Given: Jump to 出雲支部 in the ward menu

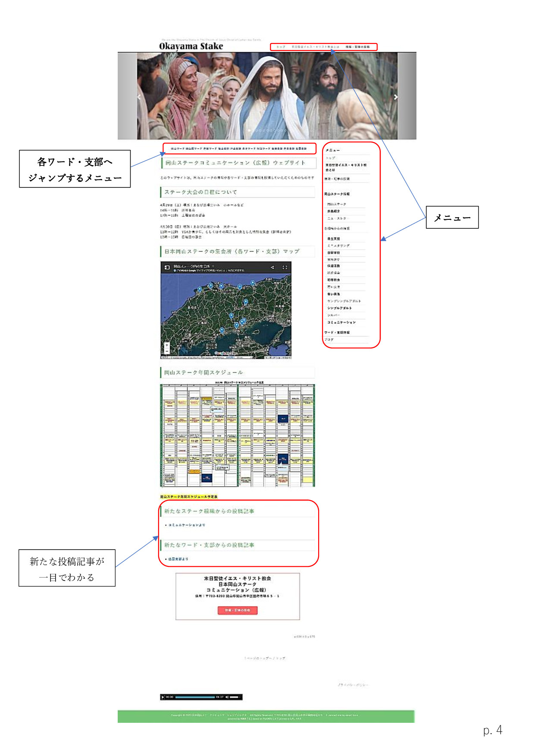Looking at the screenshot, I should point(301,148).
